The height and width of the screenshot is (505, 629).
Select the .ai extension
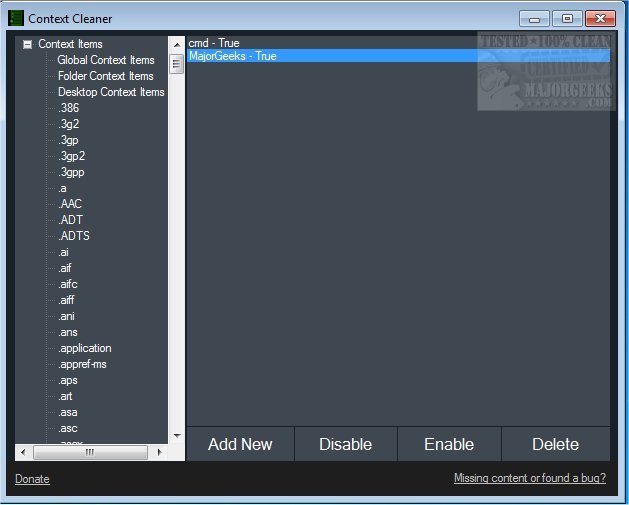(63, 252)
